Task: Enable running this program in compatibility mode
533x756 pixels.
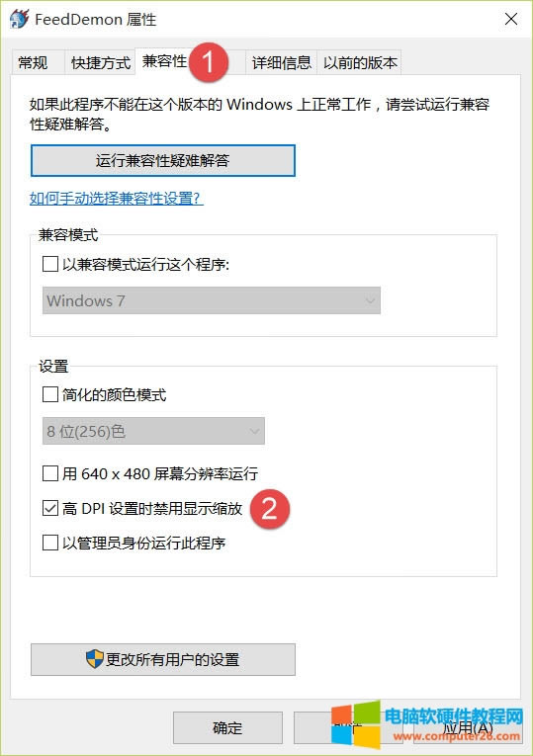Action: 50,264
